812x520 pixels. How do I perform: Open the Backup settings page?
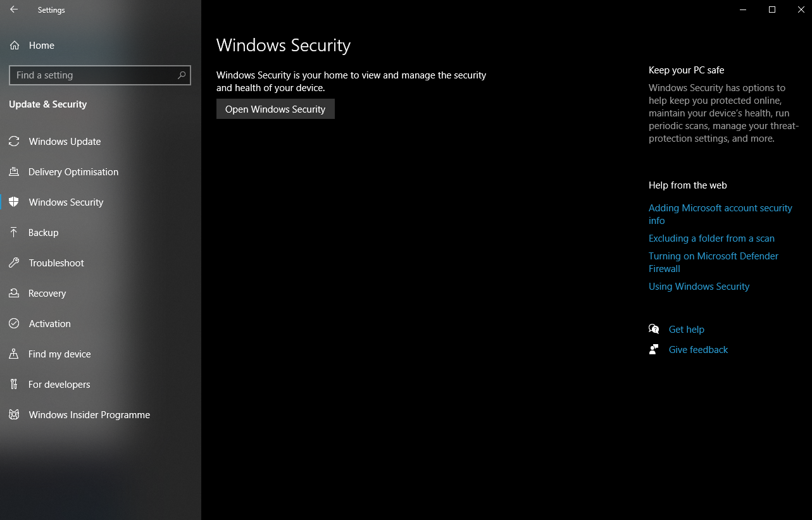43,233
